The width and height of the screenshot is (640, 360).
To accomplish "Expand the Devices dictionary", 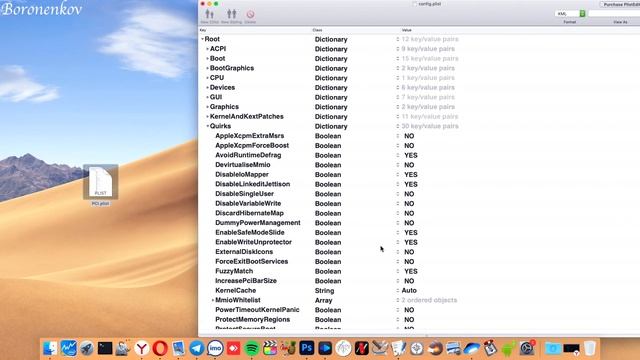I will pyautogui.click(x=207, y=88).
